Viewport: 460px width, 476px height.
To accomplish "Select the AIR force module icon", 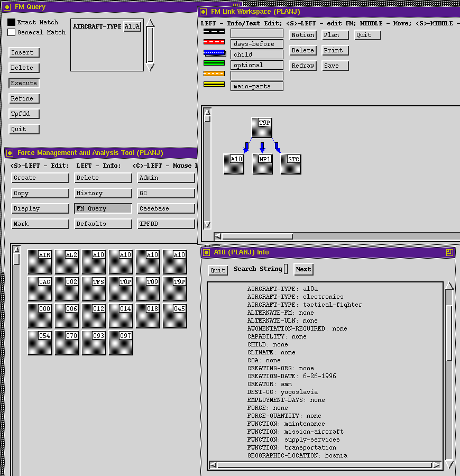I will tap(40, 262).
